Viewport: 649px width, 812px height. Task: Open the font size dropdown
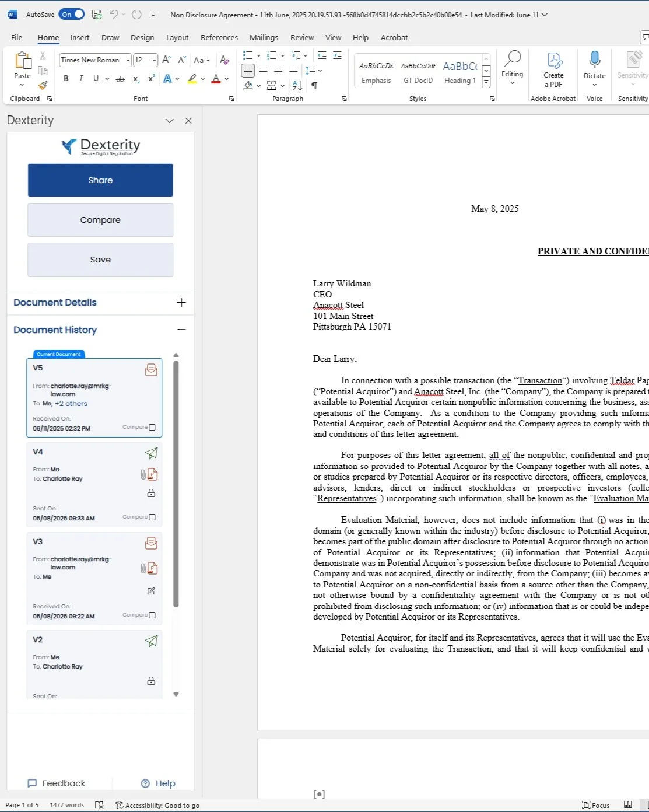(154, 60)
